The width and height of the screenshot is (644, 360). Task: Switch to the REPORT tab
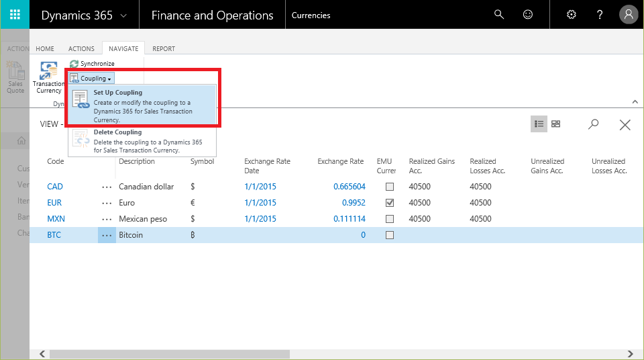[x=164, y=48]
